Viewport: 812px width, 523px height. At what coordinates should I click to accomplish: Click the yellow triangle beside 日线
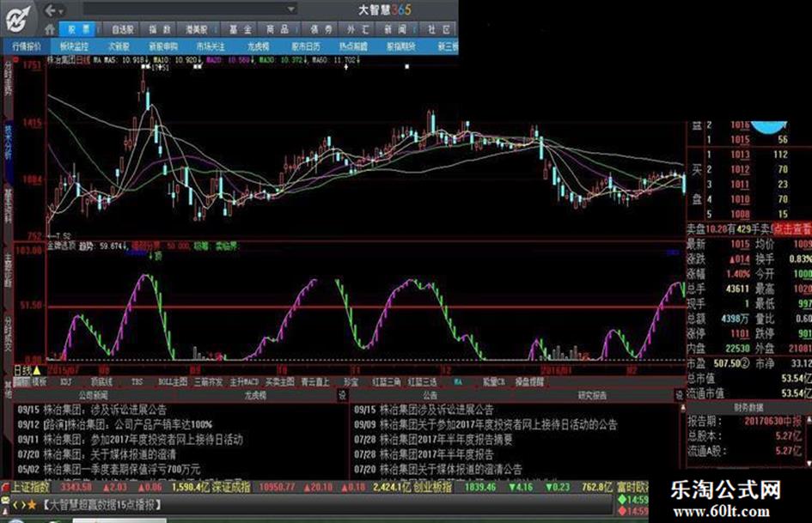pos(37,371)
